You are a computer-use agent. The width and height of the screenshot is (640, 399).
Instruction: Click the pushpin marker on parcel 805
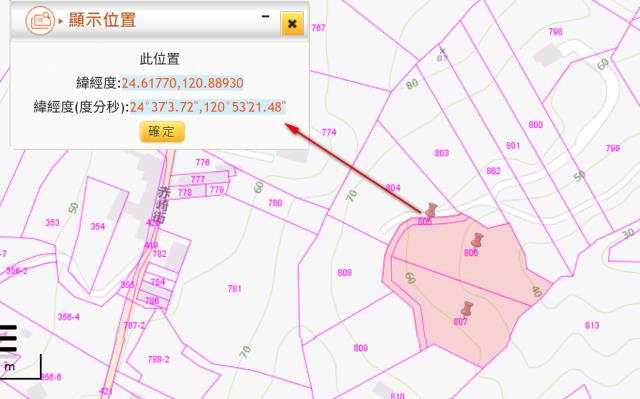(431, 210)
